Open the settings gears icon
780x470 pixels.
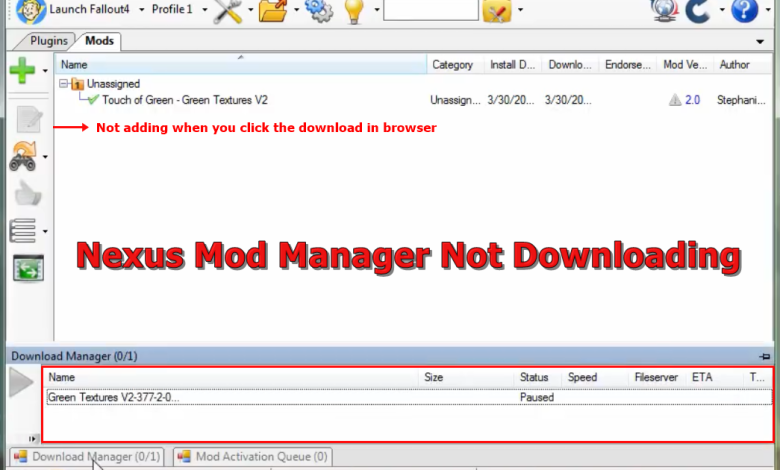coord(319,10)
